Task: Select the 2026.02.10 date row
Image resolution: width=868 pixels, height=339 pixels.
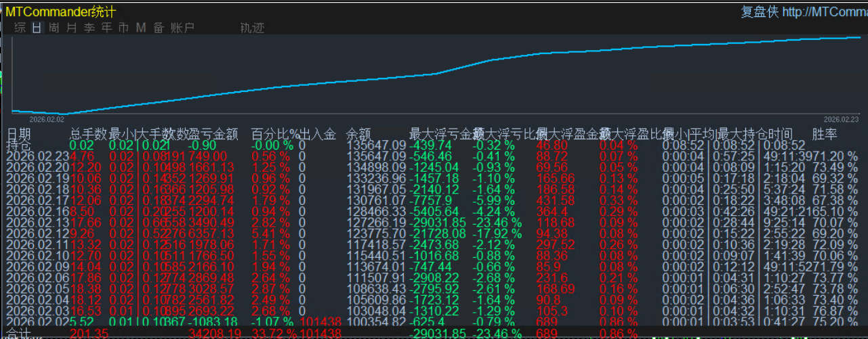Action: click(37, 255)
